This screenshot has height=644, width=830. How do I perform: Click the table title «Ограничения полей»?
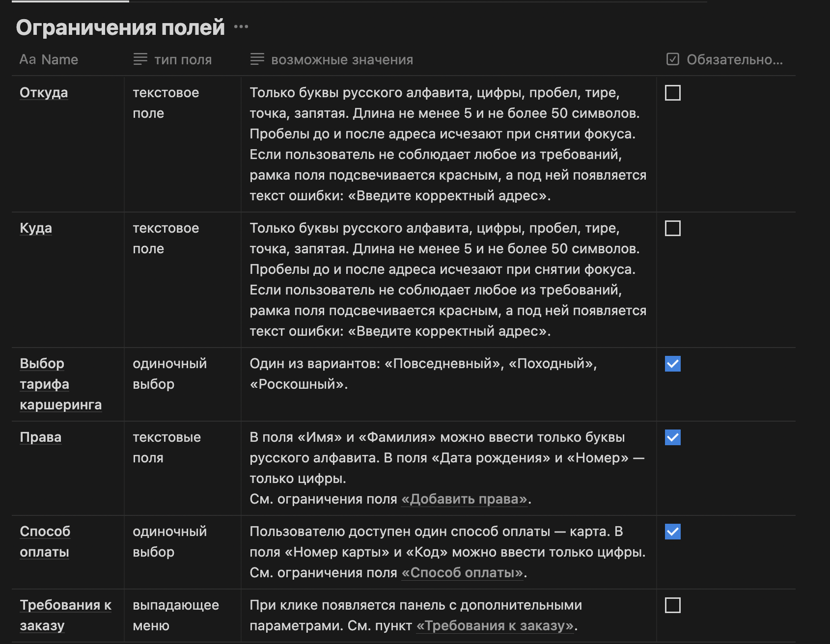point(121,27)
